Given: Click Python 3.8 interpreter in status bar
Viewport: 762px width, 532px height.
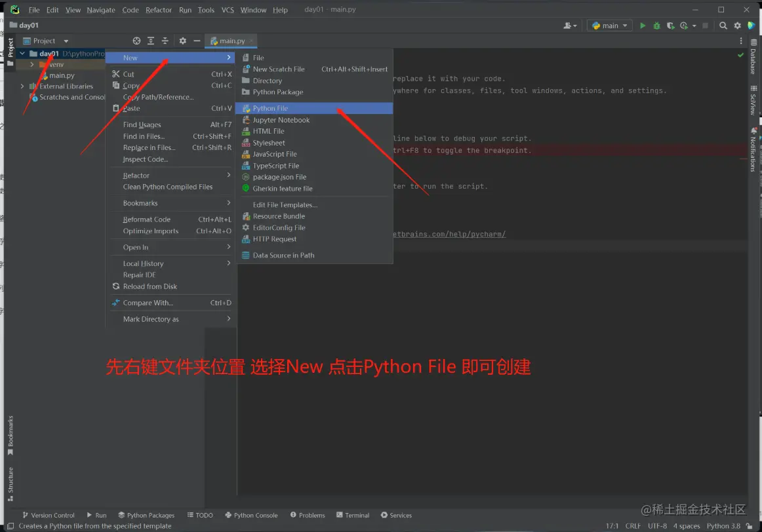Looking at the screenshot, I should point(723,526).
